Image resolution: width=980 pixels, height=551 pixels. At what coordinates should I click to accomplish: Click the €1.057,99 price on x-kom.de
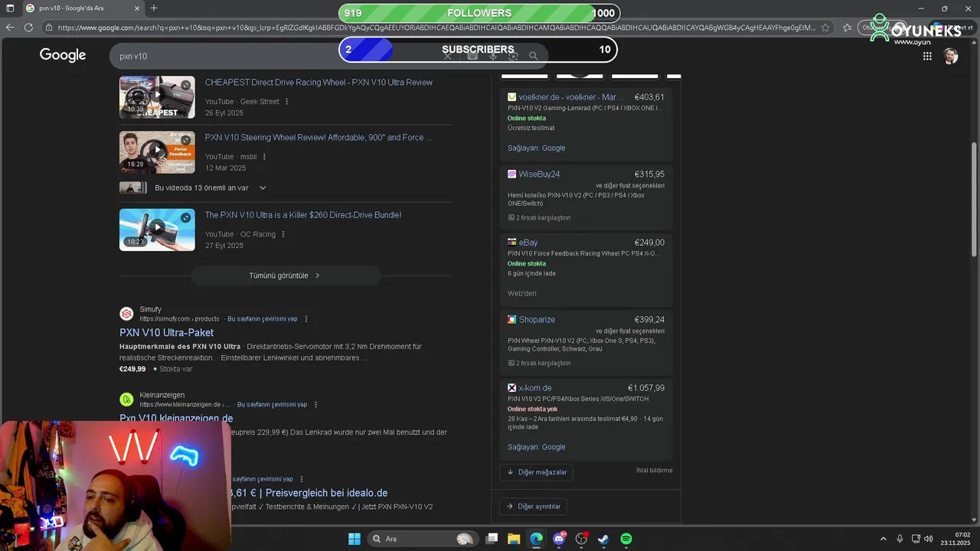click(x=646, y=388)
